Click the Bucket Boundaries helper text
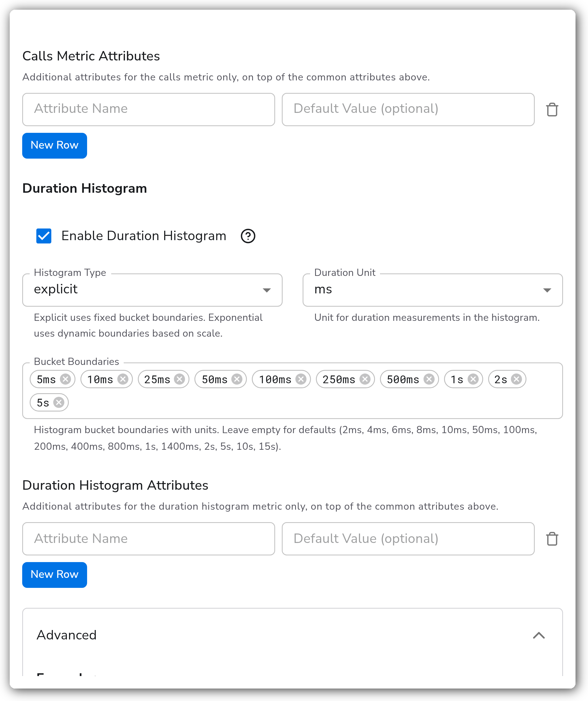Image resolution: width=588 pixels, height=701 pixels. tap(285, 438)
